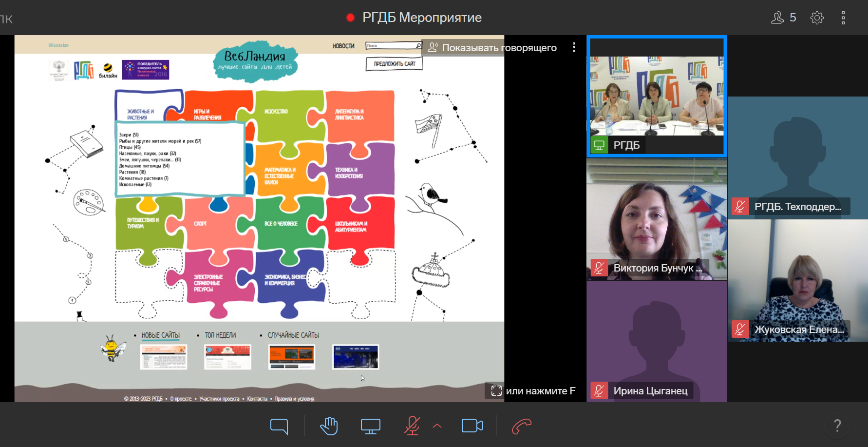868x447 pixels.
Task: Open the dark blue site thumbnail
Action: (x=356, y=357)
